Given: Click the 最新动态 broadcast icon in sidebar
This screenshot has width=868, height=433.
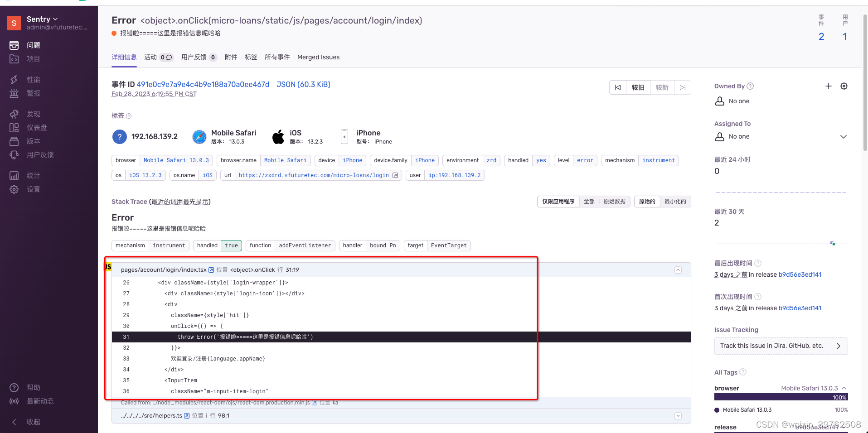Looking at the screenshot, I should (14, 401).
